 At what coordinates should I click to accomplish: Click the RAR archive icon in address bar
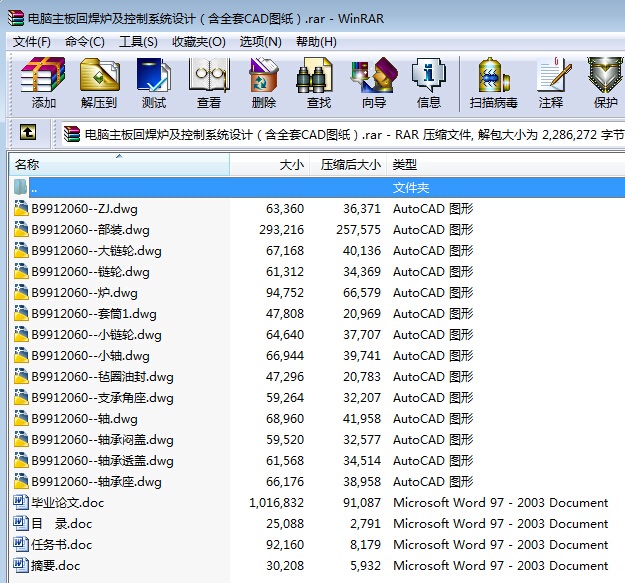[72, 134]
